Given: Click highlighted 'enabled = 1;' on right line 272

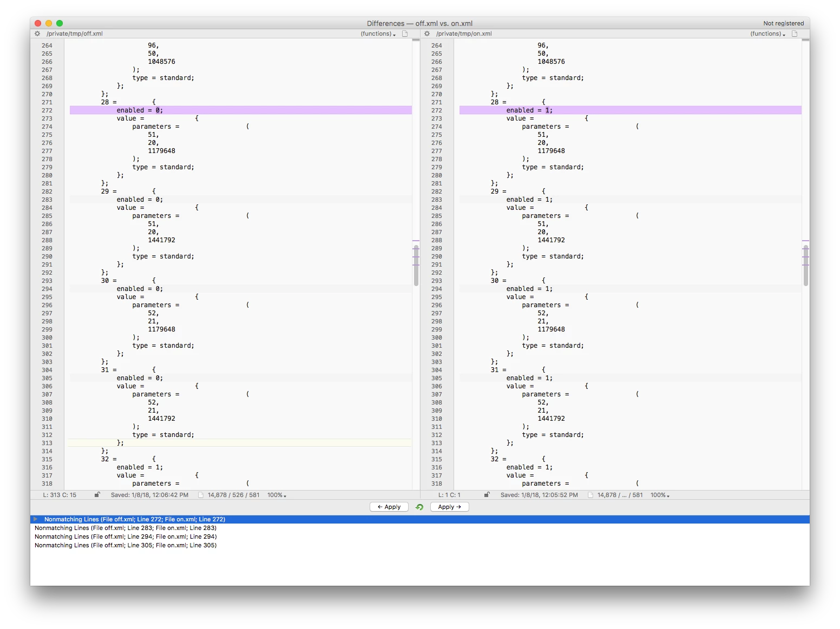Looking at the screenshot, I should 529,110.
